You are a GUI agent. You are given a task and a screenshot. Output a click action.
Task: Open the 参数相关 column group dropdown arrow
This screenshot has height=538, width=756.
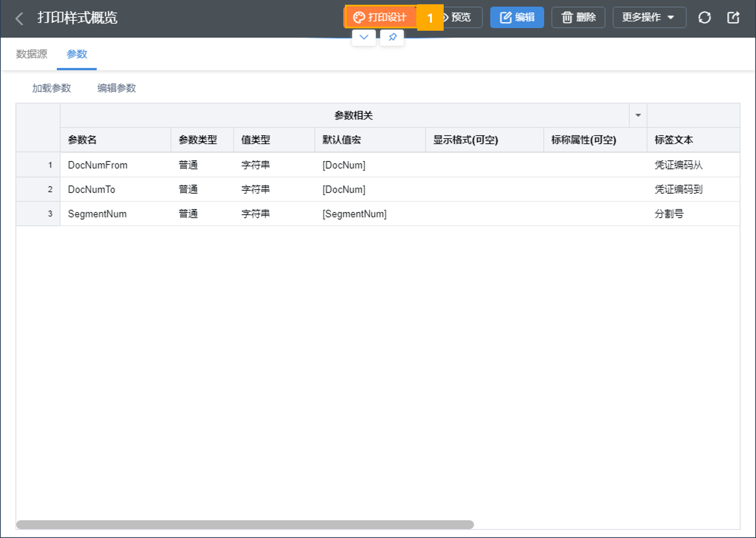[638, 115]
